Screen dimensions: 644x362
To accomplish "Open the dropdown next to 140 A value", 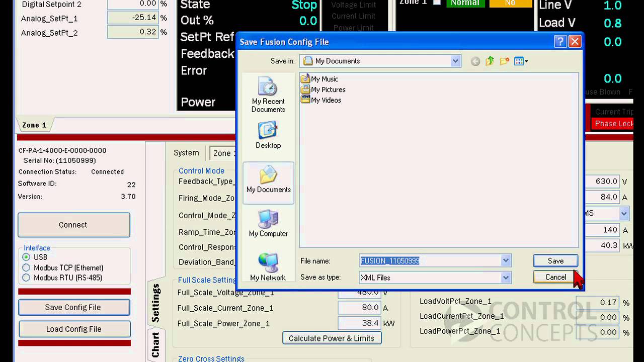I will (x=624, y=213).
